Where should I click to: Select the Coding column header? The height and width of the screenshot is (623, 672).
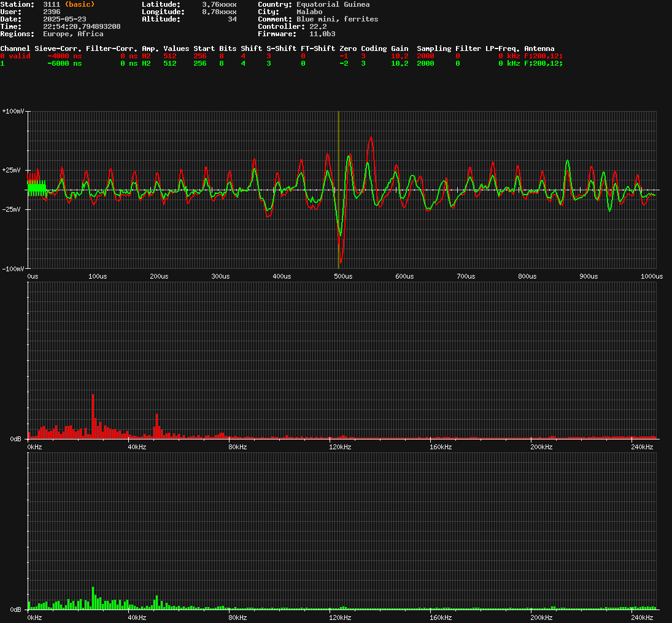374,48
